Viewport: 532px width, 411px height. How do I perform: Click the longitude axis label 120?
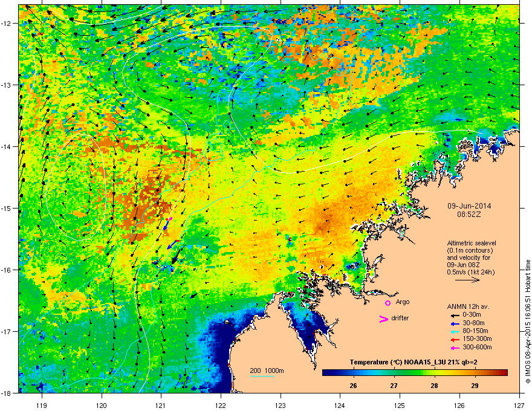coord(102,405)
